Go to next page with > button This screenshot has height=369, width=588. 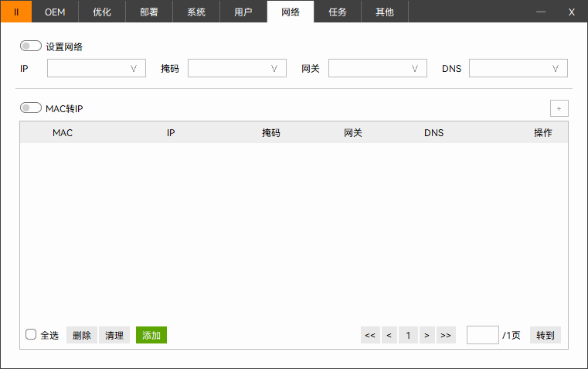click(427, 335)
